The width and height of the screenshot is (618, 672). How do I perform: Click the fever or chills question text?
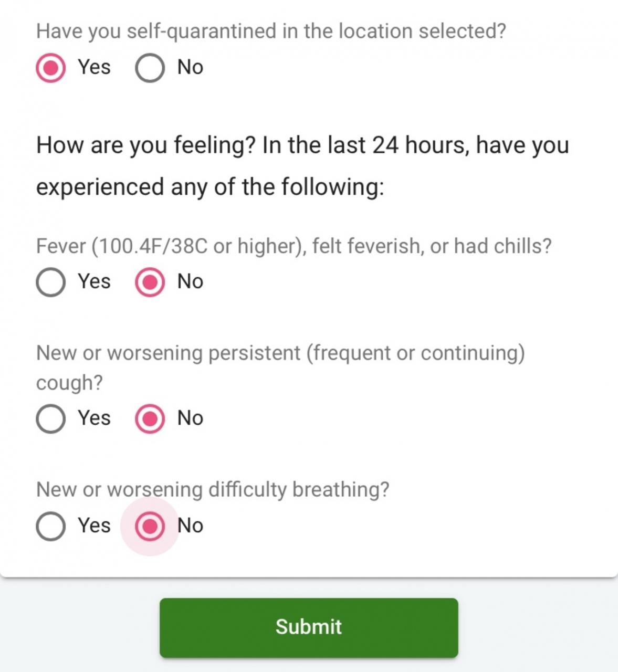[294, 246]
